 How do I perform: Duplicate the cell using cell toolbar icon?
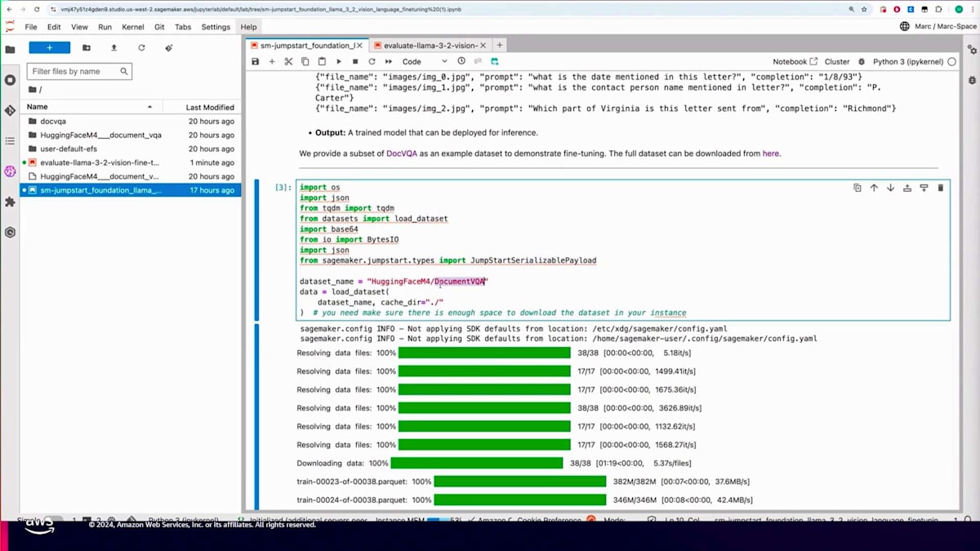pyautogui.click(x=857, y=188)
